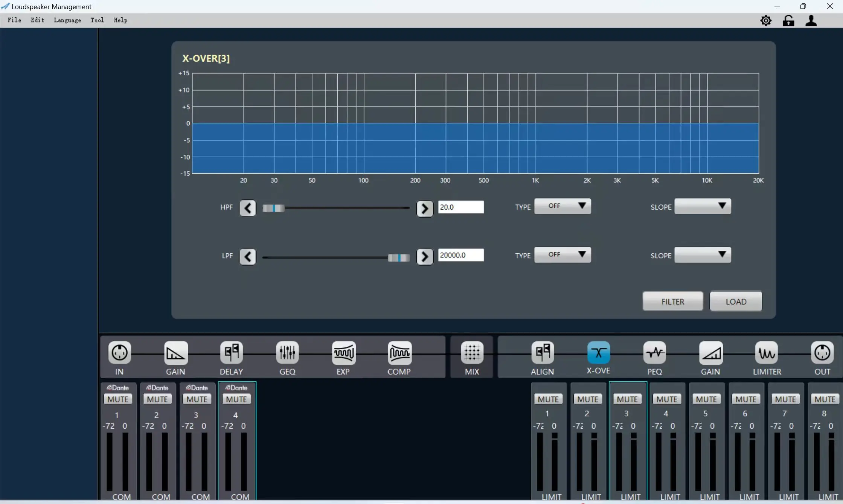
Task: Open settings via the gear icon
Action: tap(766, 21)
